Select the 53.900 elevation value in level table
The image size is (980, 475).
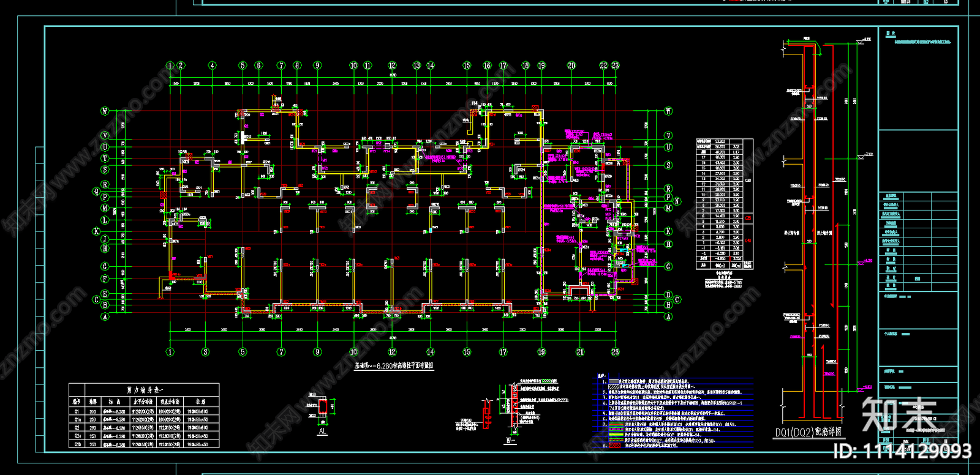(x=720, y=141)
